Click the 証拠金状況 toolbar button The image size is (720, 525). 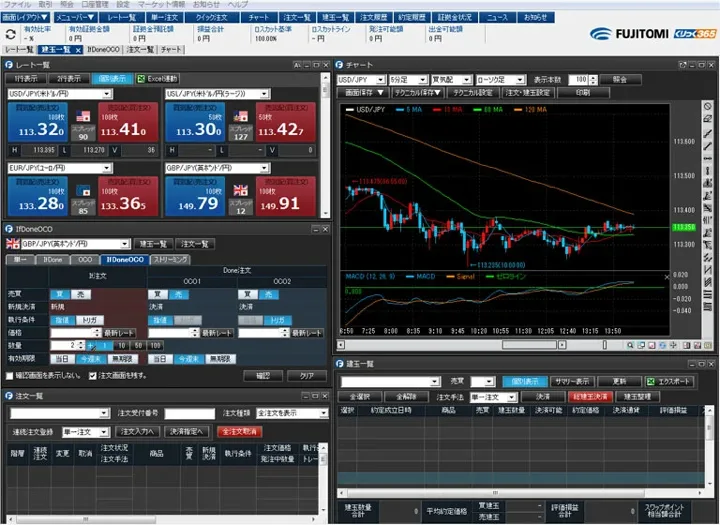tap(455, 17)
